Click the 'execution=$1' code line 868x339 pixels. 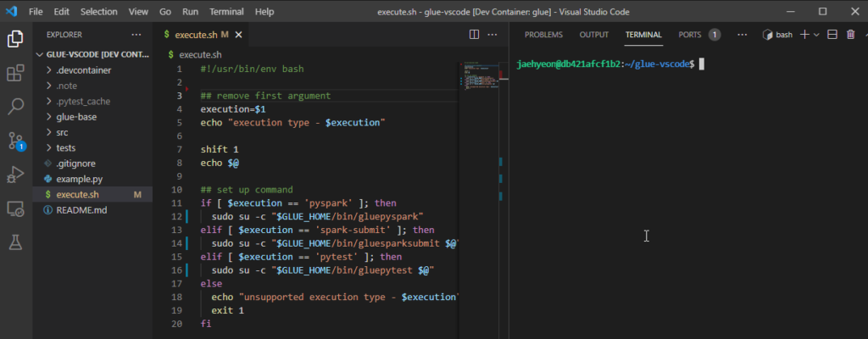pyautogui.click(x=232, y=109)
